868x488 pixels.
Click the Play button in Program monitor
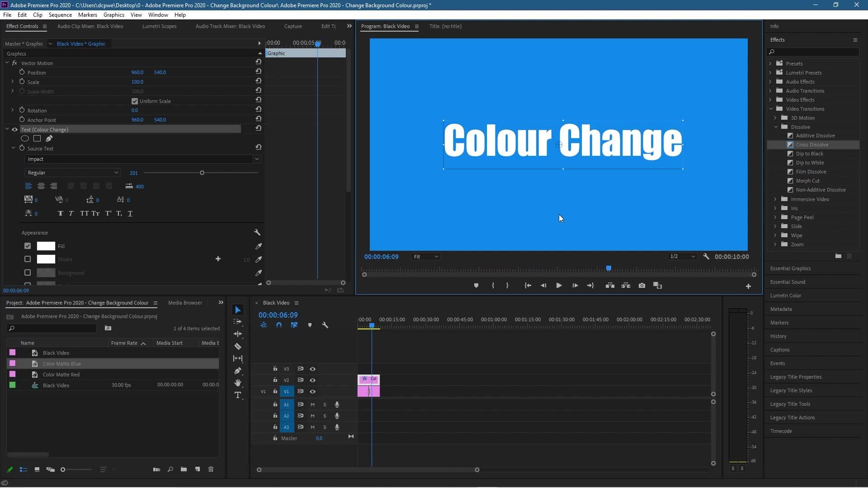pyautogui.click(x=559, y=286)
